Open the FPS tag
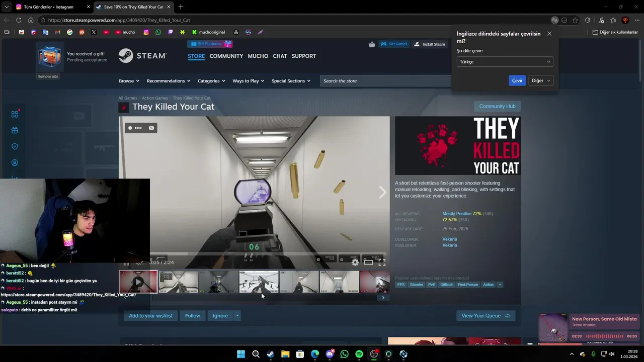Image resolution: width=644 pixels, height=362 pixels. coord(401,285)
